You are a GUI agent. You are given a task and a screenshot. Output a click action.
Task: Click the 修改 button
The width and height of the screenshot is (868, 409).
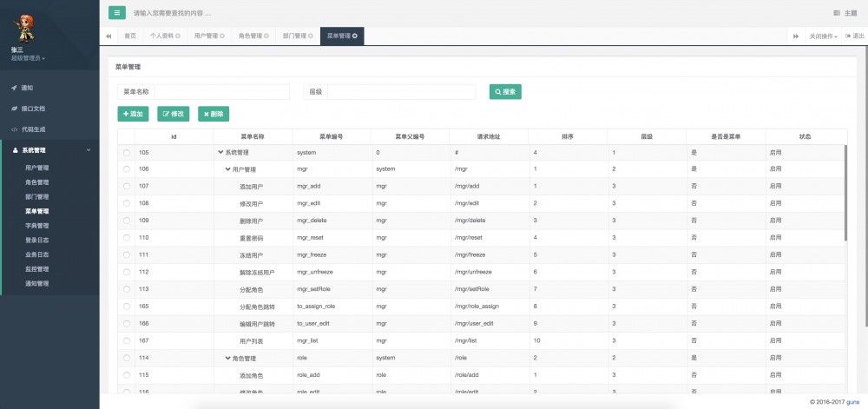point(174,114)
